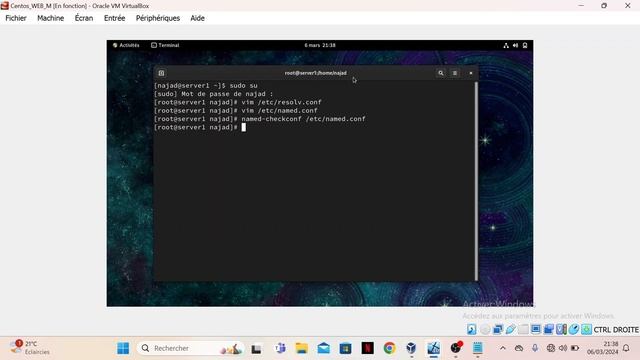The width and height of the screenshot is (640, 360).
Task: Open the Entrée menu
Action: [114, 18]
